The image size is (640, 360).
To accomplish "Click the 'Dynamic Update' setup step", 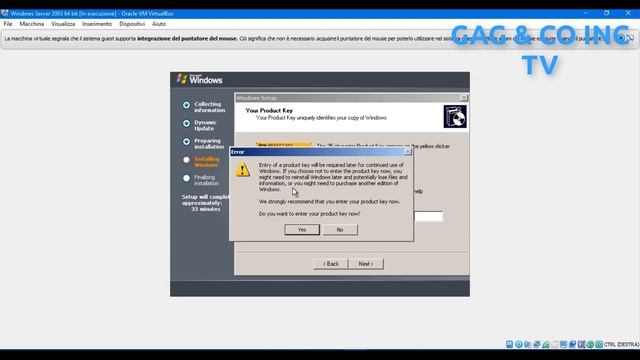I will (x=205, y=125).
